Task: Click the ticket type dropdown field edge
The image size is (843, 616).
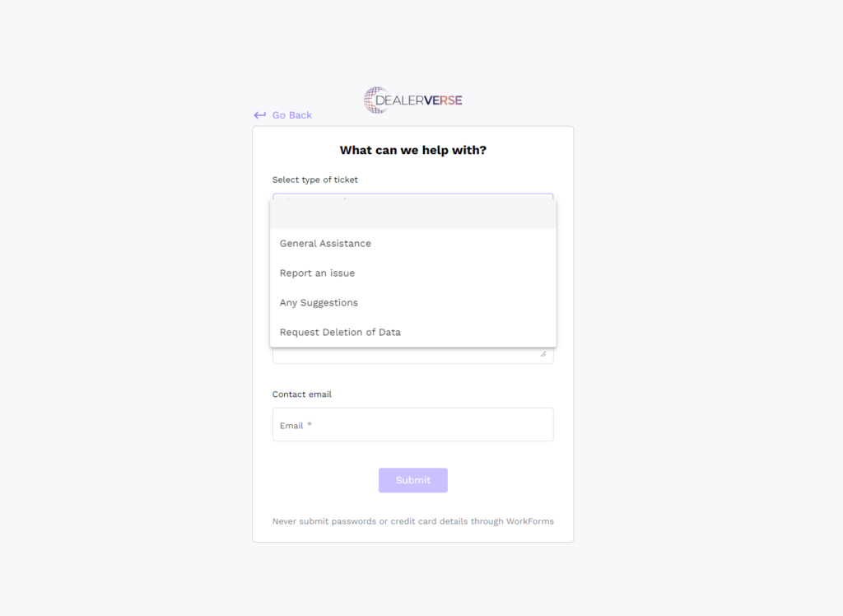Action: coord(412,196)
